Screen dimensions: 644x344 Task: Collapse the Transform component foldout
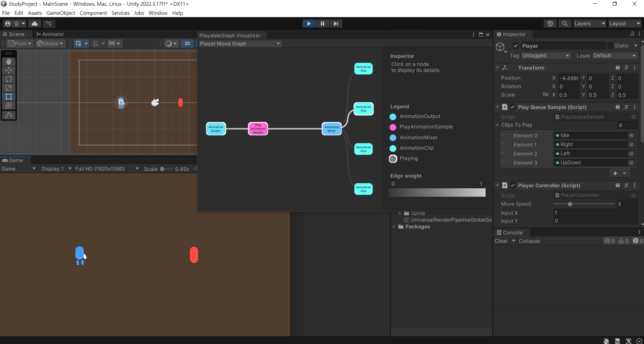497,68
